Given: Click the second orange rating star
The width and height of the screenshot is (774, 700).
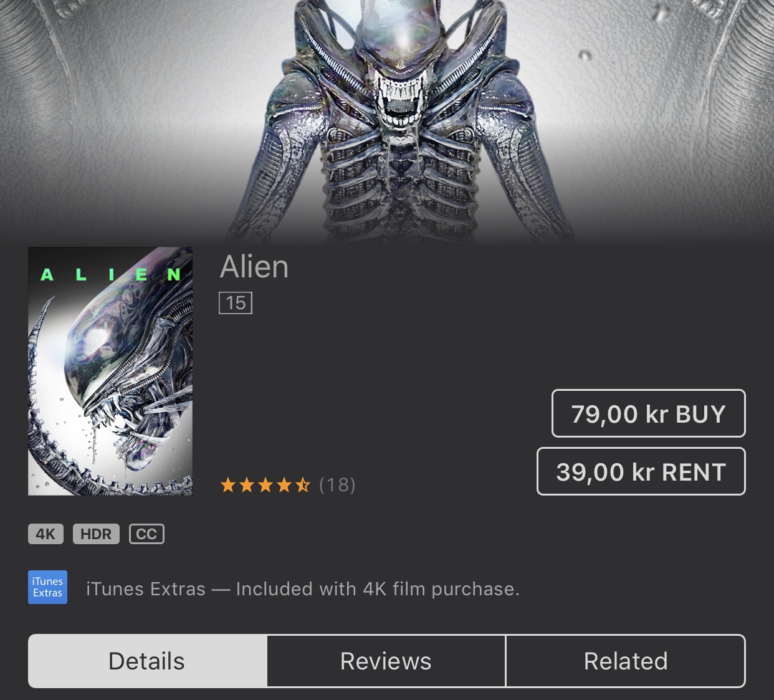Looking at the screenshot, I should pos(247,485).
